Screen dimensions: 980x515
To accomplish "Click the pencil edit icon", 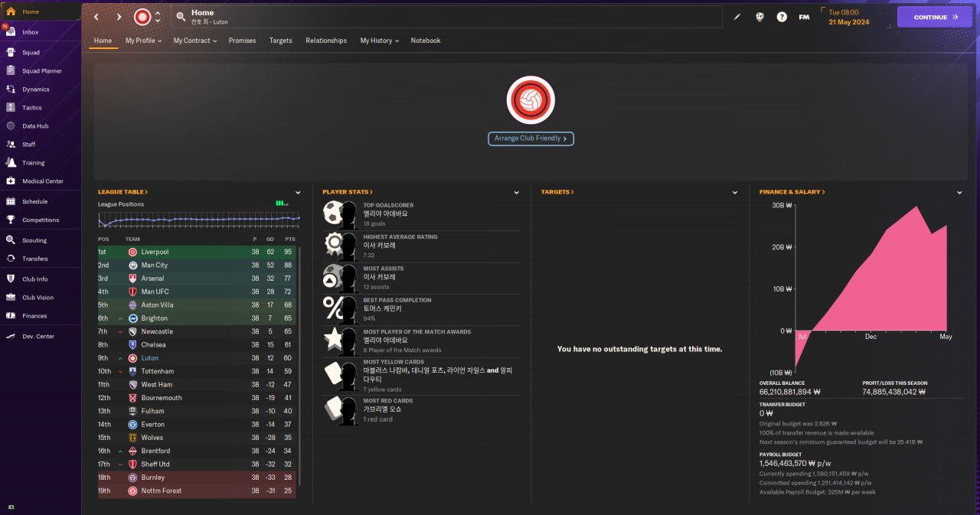I will [x=737, y=17].
